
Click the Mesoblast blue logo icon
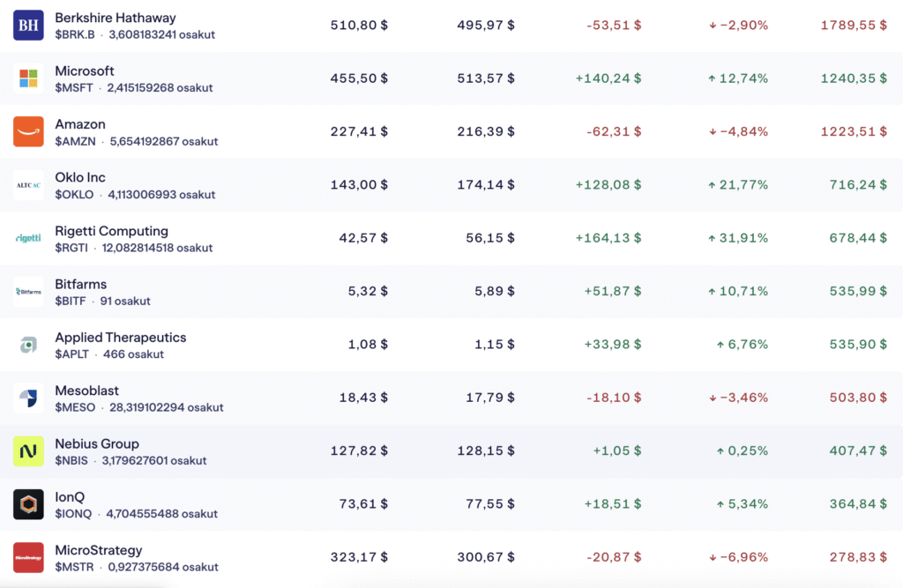(x=28, y=398)
